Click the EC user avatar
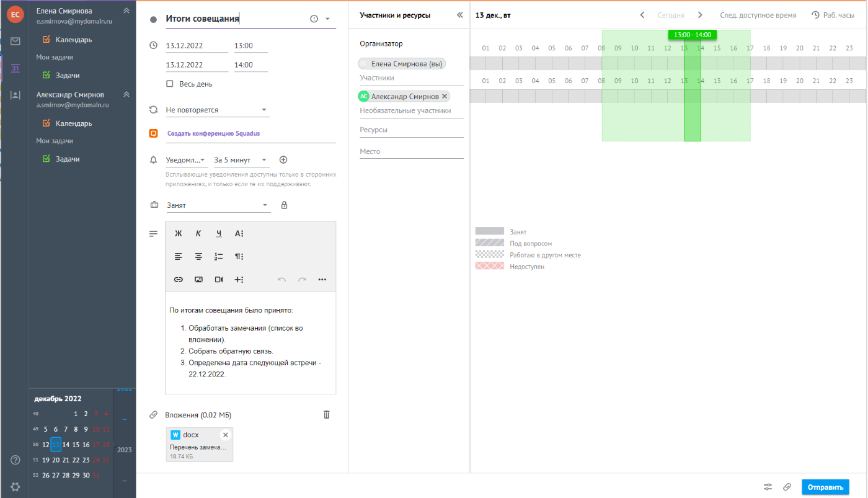This screenshot has height=498, width=868. [x=15, y=14]
